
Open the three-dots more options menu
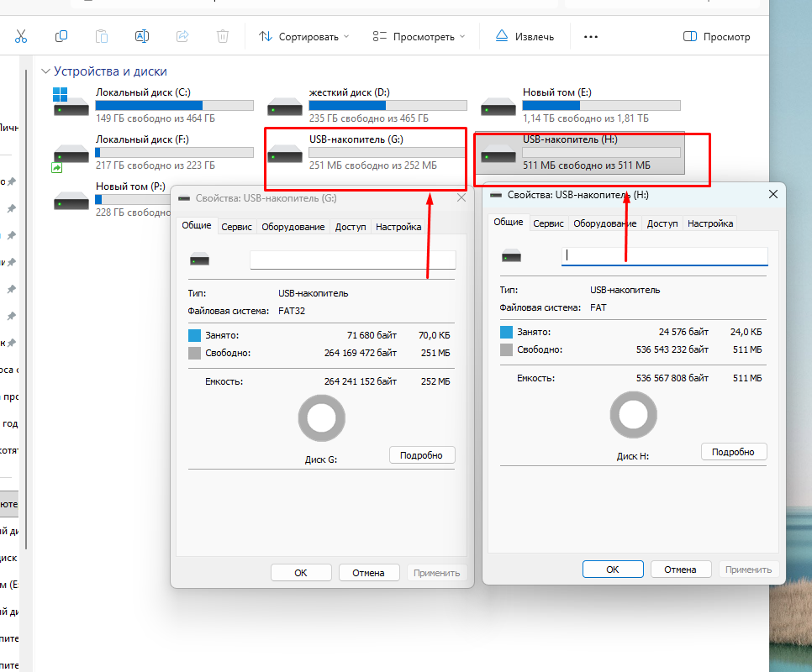(591, 37)
